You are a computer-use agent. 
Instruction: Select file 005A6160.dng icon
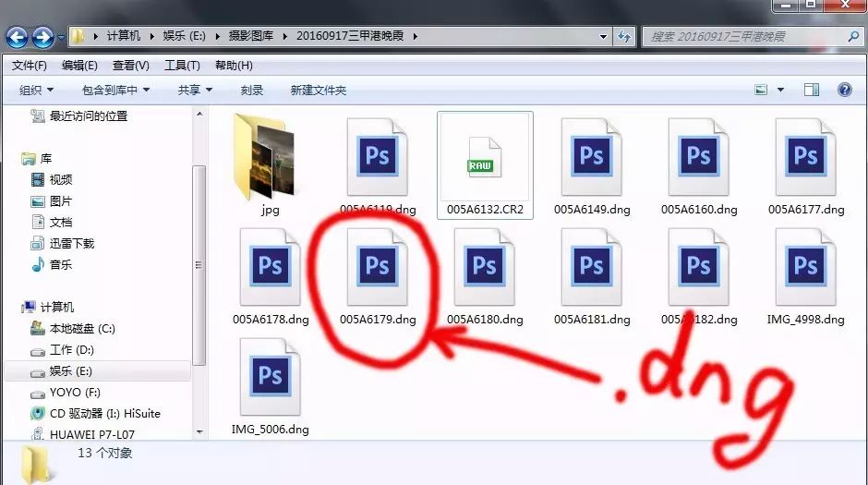tap(699, 158)
